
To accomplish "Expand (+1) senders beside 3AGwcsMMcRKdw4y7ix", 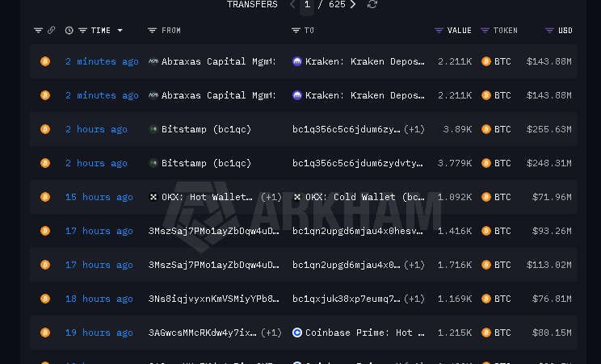I will click(271, 333).
